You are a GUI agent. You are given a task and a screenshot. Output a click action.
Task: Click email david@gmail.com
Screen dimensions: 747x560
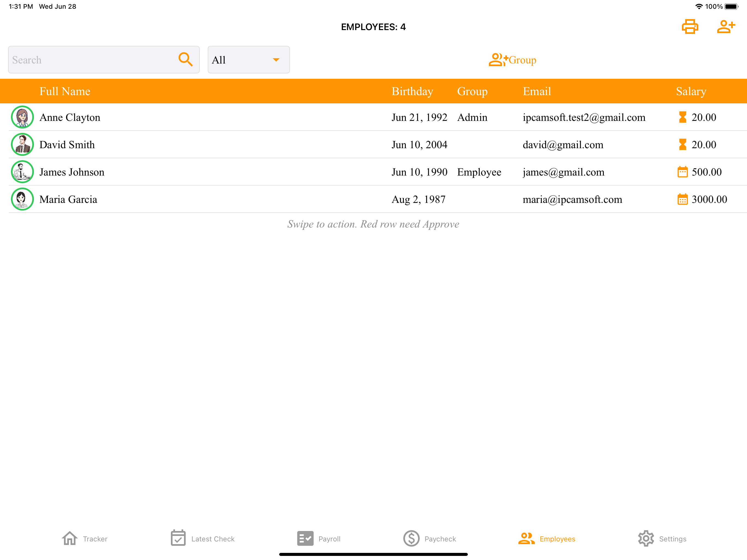pyautogui.click(x=563, y=145)
